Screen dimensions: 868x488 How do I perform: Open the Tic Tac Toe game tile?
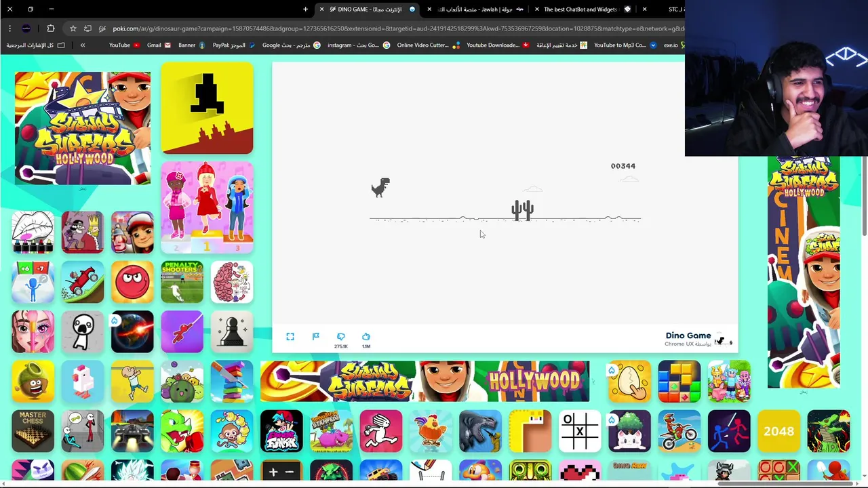(580, 431)
